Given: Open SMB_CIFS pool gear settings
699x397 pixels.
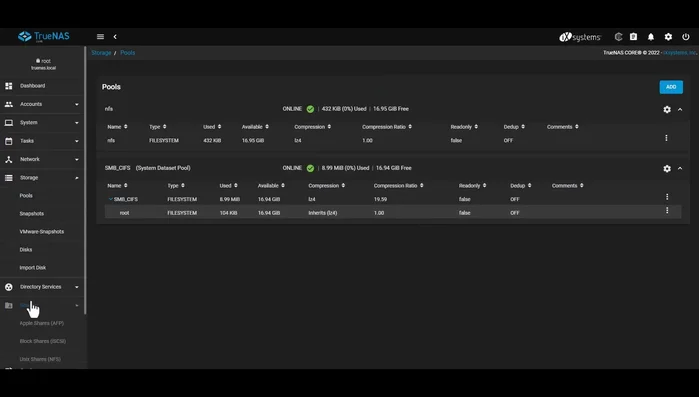Looking at the screenshot, I should pos(667,168).
